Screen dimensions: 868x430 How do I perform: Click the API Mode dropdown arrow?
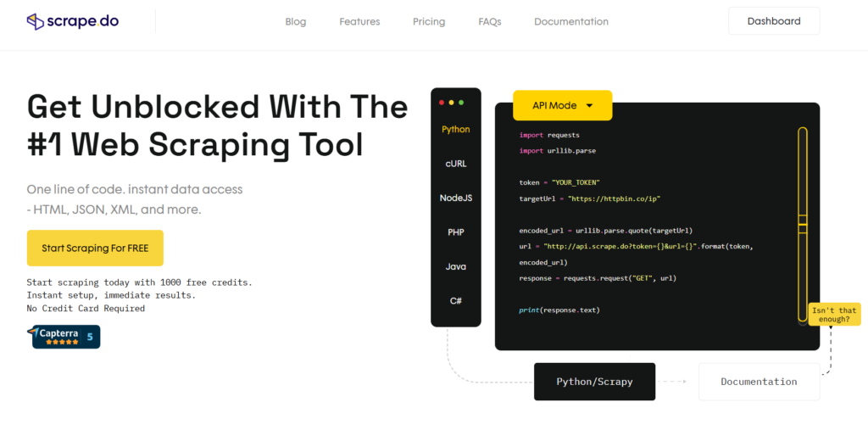pyautogui.click(x=589, y=106)
